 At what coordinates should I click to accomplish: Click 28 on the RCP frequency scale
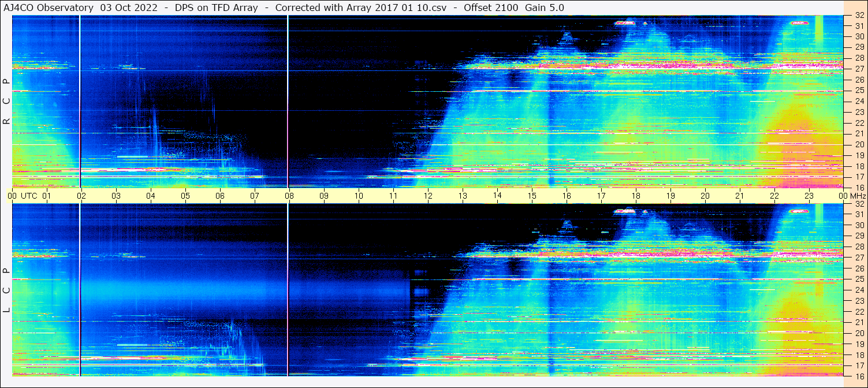pyautogui.click(x=859, y=58)
